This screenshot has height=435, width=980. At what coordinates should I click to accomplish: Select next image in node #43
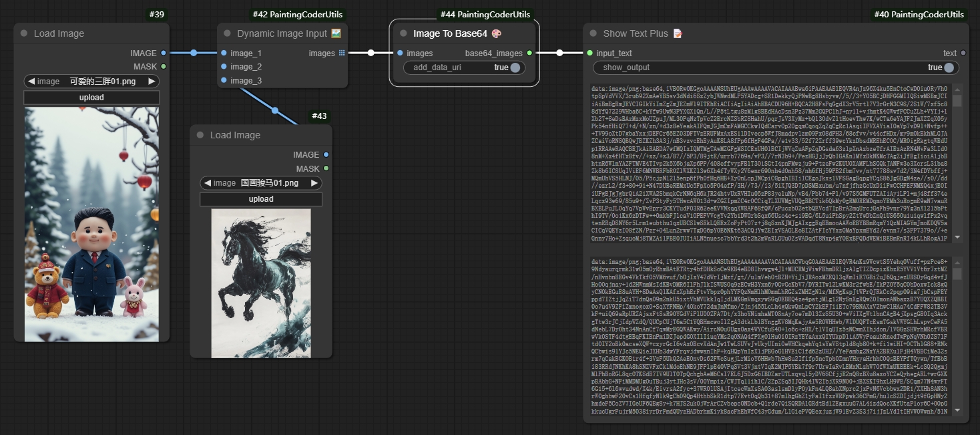coord(315,183)
